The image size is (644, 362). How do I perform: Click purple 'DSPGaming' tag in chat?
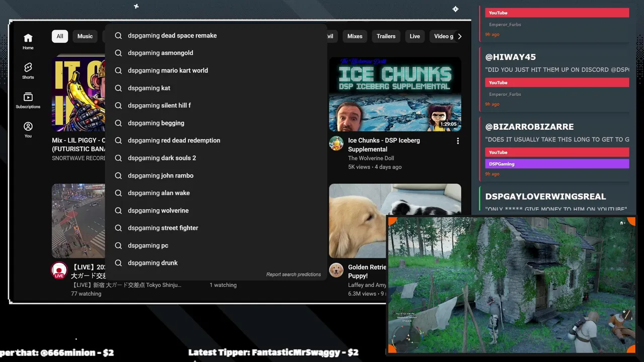(x=557, y=164)
